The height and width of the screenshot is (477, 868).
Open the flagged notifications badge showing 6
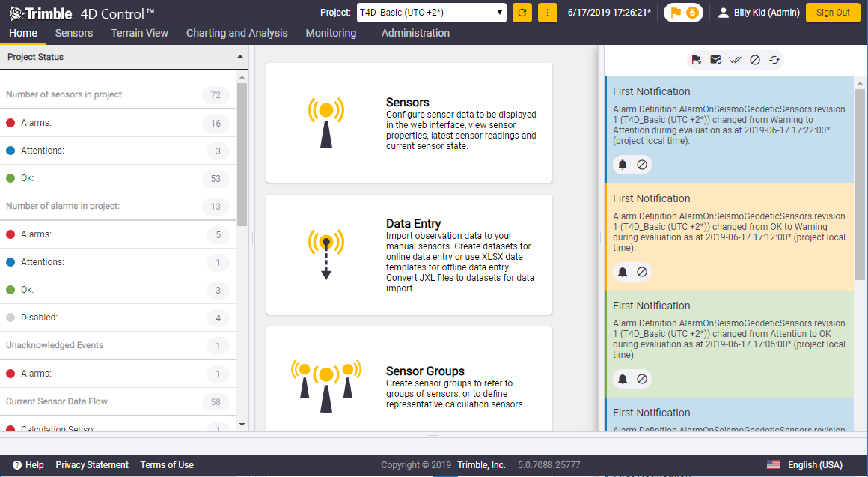tap(684, 13)
